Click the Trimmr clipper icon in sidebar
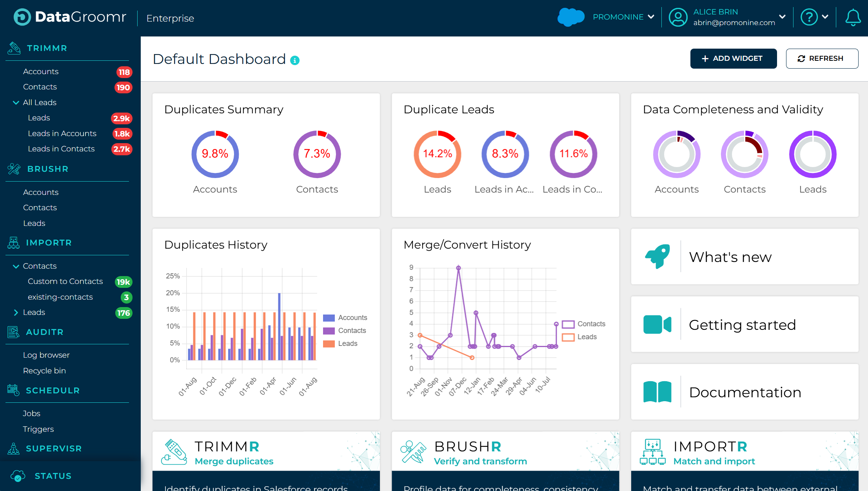The height and width of the screenshot is (491, 868). pyautogui.click(x=14, y=48)
